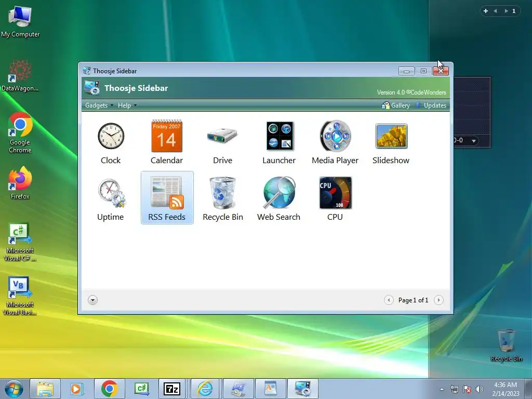Screen dimensions: 532x399
Task: Click the Thoosje Sidebar title bar icon
Action: point(87,71)
